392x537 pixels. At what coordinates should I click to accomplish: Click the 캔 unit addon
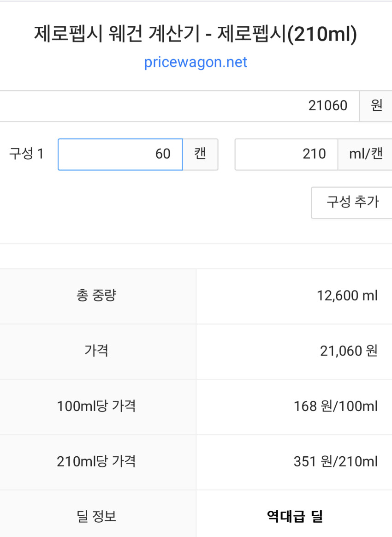coord(200,154)
